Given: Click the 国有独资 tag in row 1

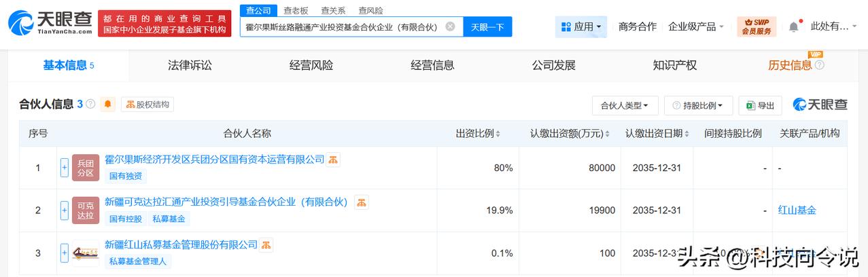Looking at the screenshot, I should [126, 177].
